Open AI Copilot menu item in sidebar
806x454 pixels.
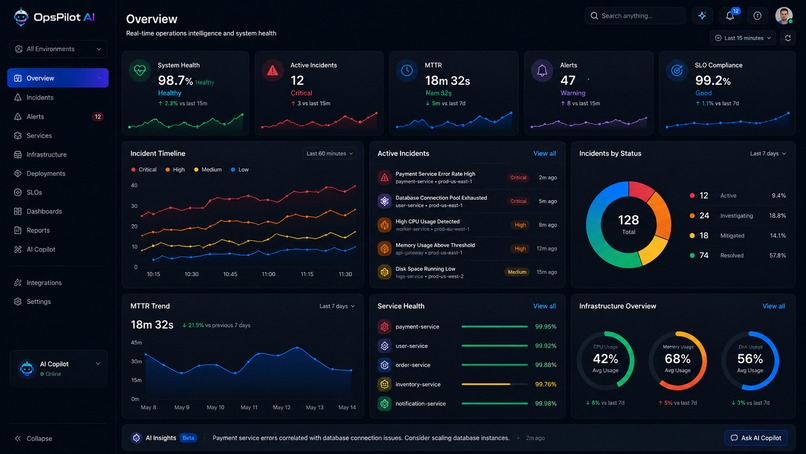[58, 249]
